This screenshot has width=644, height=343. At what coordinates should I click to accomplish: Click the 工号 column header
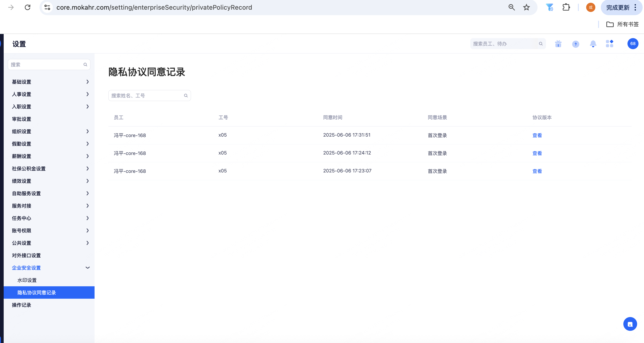click(223, 117)
